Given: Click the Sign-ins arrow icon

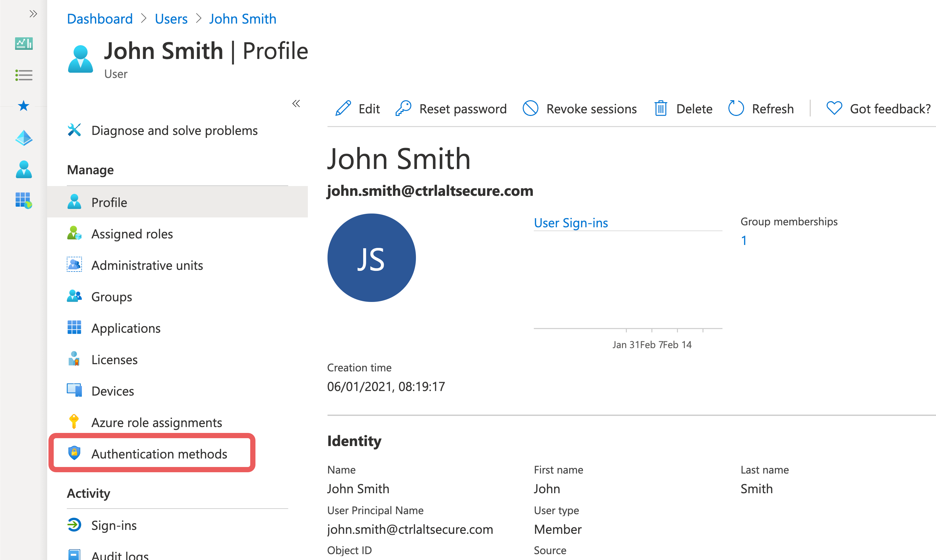Looking at the screenshot, I should click(x=74, y=525).
